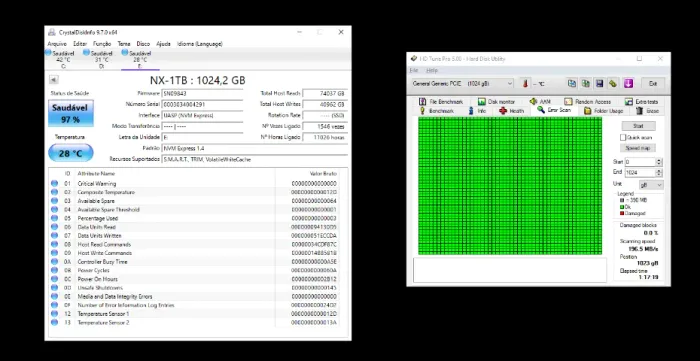
Task: Copy info text to clipboard in HD Tune toolbar
Action: coord(571,83)
